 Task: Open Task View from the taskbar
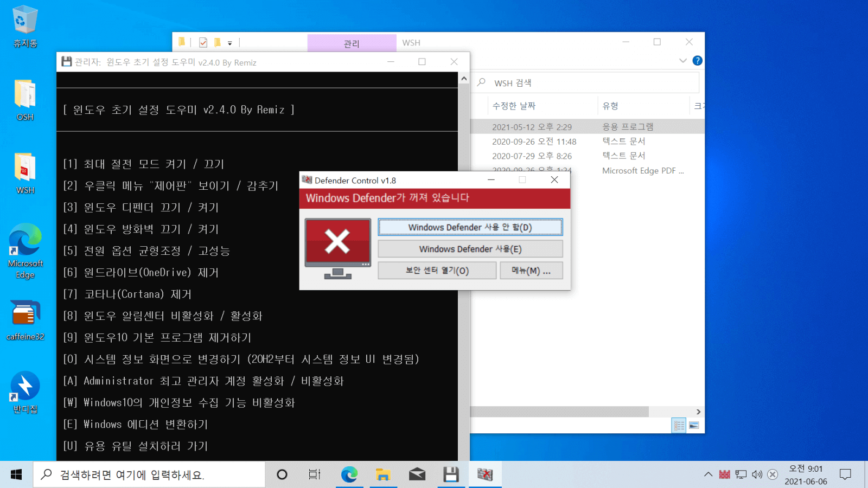coord(315,475)
